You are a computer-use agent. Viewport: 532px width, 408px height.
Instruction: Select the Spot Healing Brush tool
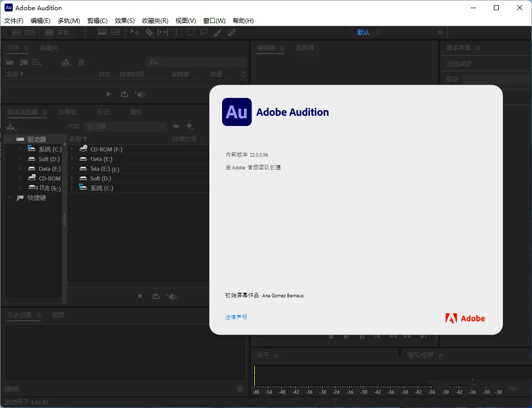pyautogui.click(x=231, y=32)
